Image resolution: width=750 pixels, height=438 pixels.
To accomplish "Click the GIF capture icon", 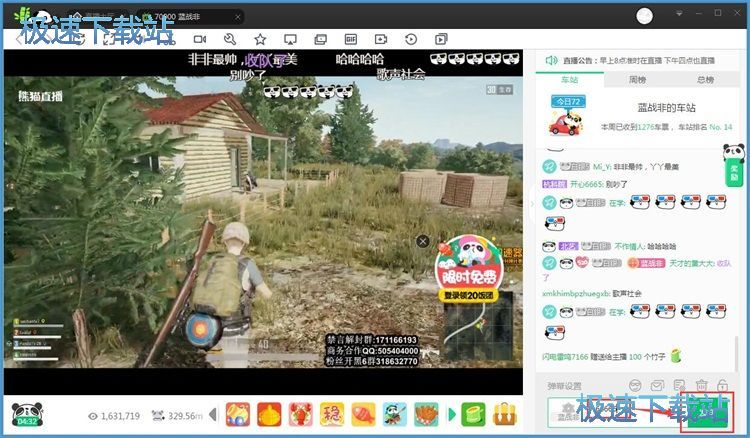I will pyautogui.click(x=351, y=39).
